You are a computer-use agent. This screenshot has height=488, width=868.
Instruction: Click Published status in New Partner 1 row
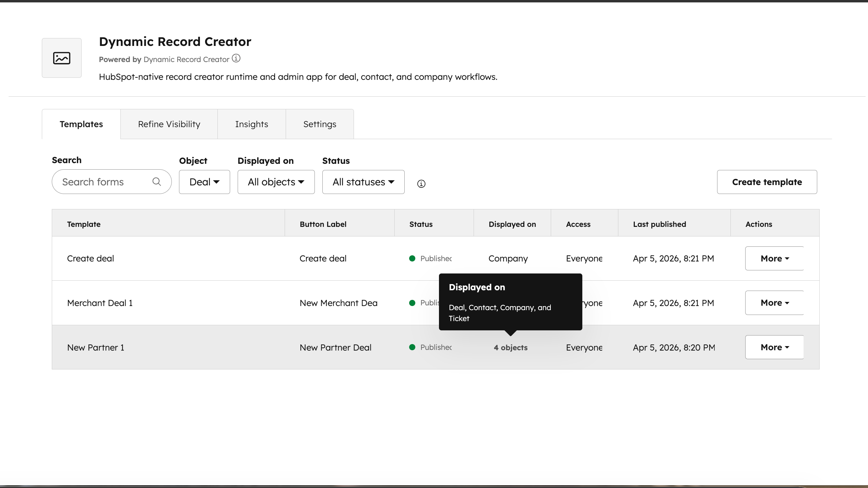(x=430, y=347)
